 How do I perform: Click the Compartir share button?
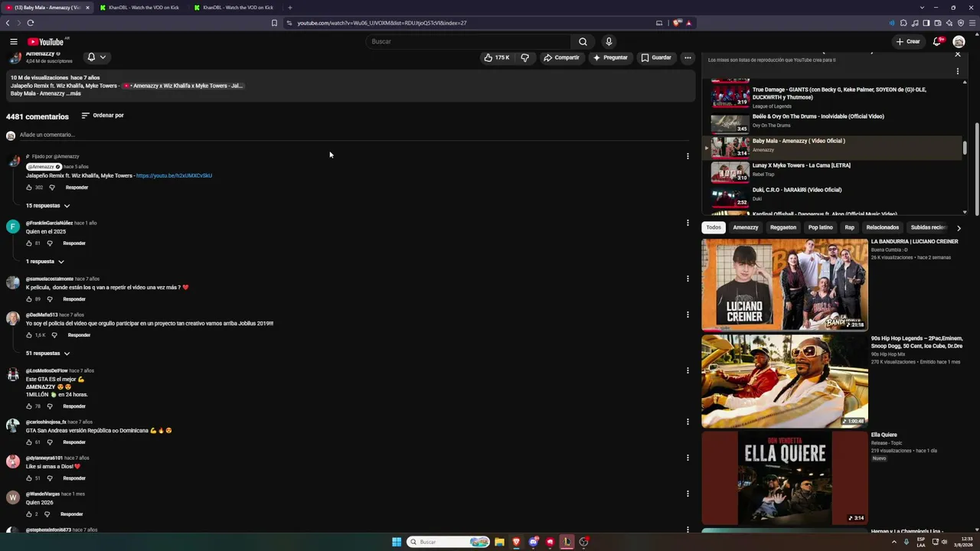[x=561, y=57]
